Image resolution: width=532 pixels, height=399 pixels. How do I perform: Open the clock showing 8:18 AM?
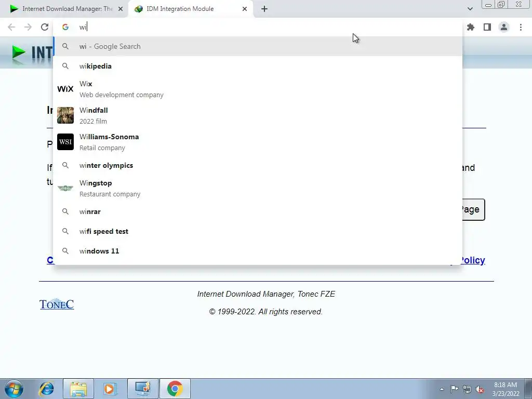(x=506, y=389)
